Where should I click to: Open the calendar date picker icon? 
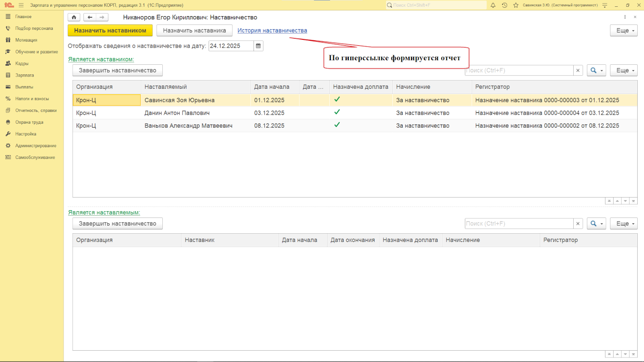tap(258, 46)
